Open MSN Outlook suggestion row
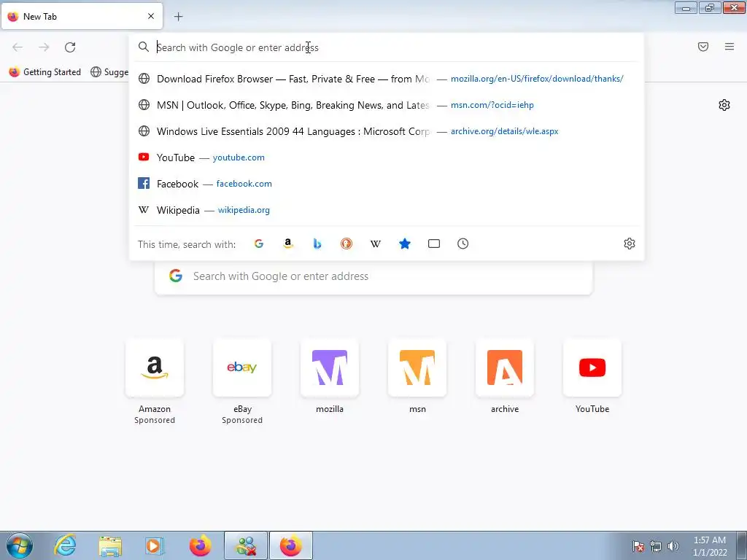Viewport: 747px width, 560px height. (x=387, y=105)
